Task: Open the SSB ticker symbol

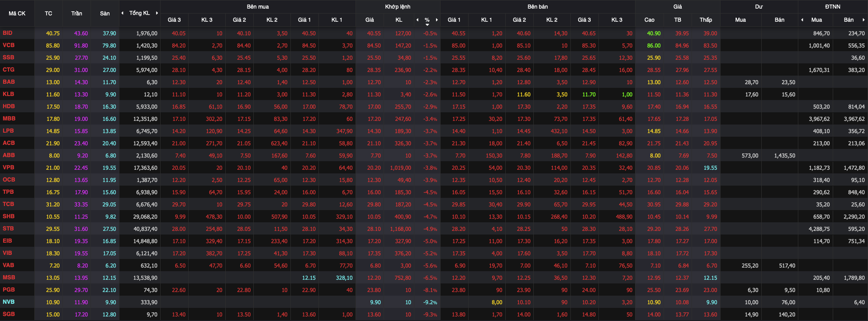Action: point(8,57)
